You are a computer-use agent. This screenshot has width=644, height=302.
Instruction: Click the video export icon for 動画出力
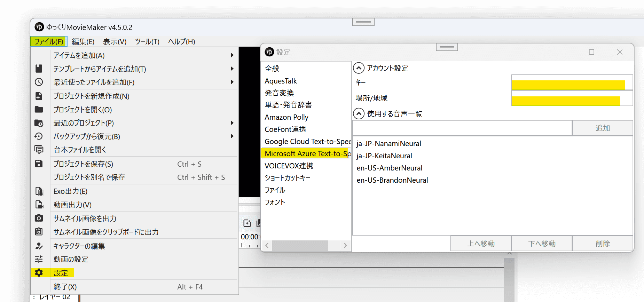click(39, 205)
